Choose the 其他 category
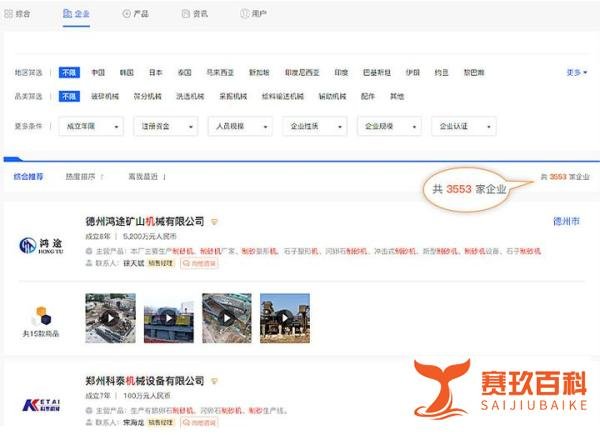Image resolution: width=600 pixels, height=435 pixels. pyautogui.click(x=397, y=96)
